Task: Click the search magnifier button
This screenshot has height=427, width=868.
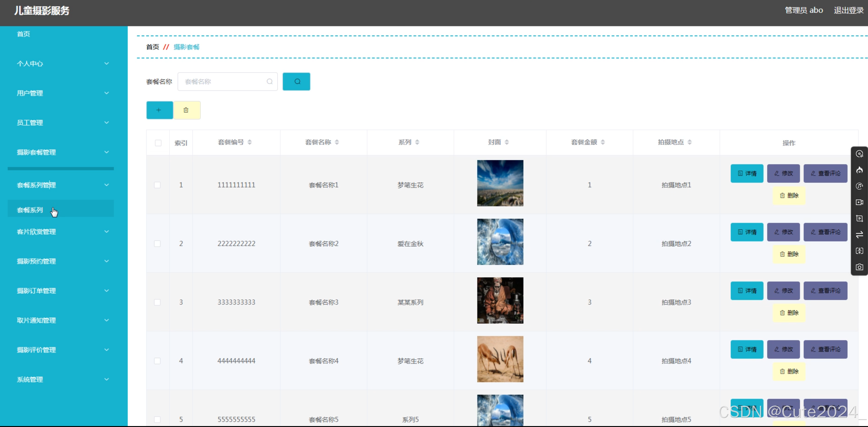Action: 296,82
